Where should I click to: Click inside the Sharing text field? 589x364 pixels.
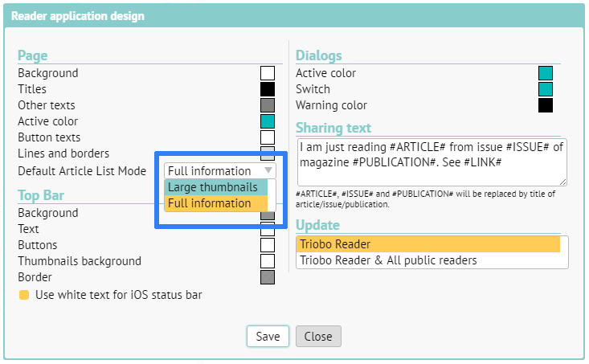click(x=432, y=162)
